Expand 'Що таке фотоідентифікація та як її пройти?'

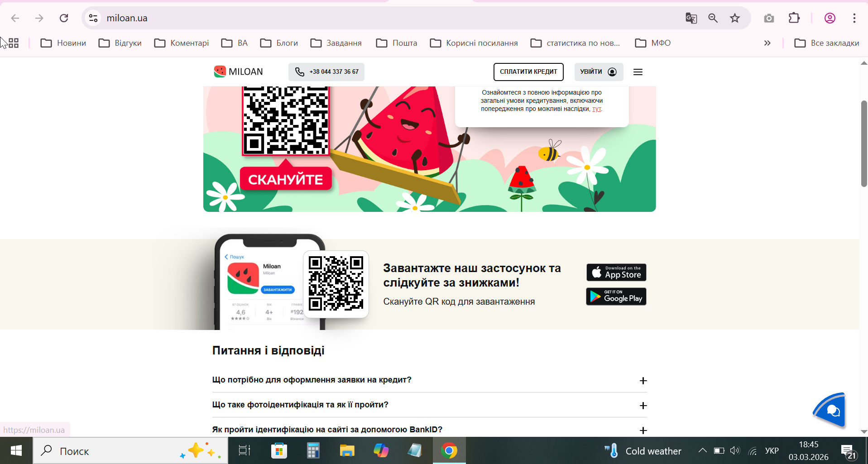click(x=430, y=405)
